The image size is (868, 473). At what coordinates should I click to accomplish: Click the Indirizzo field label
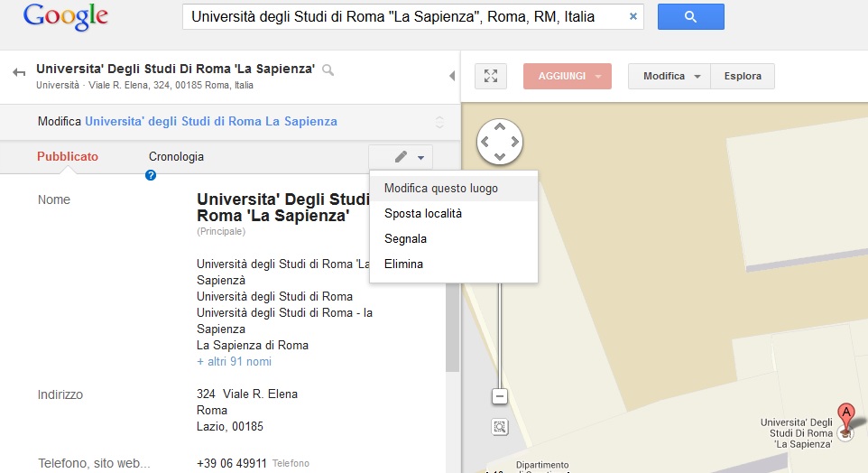(60, 394)
